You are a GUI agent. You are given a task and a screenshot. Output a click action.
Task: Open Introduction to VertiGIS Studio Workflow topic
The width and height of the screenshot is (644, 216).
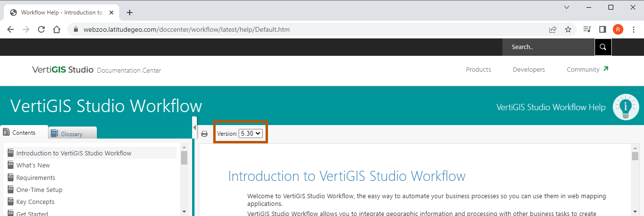point(74,153)
